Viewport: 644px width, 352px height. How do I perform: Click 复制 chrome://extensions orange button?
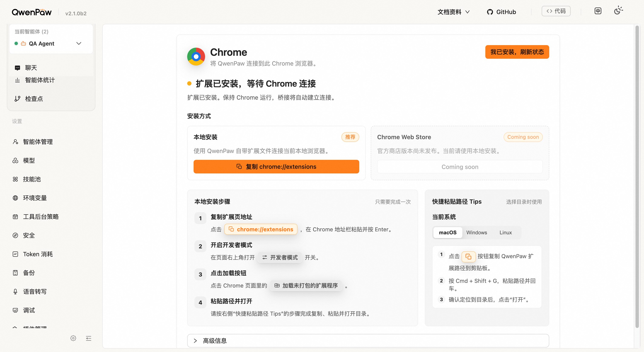[276, 167]
